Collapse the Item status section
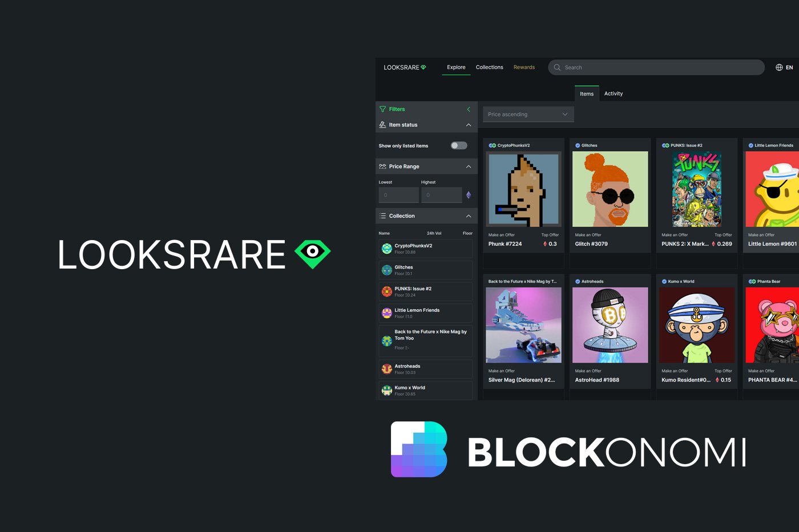 coord(469,125)
